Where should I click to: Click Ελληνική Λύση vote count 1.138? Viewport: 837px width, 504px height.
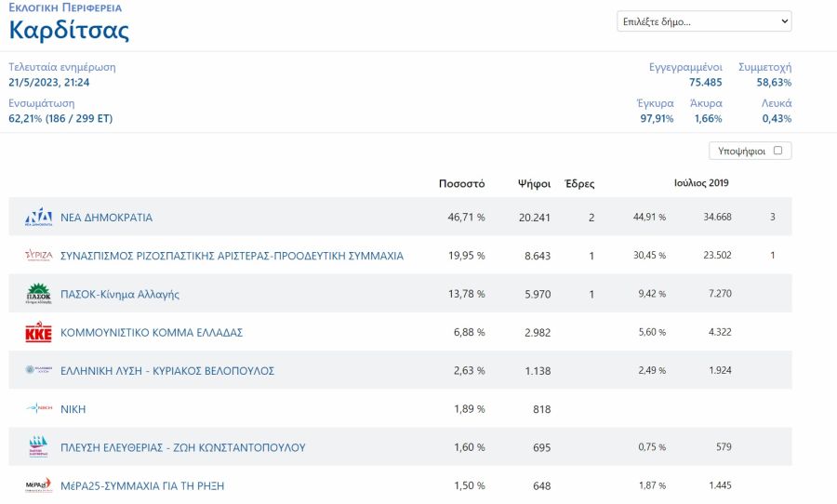point(538,371)
